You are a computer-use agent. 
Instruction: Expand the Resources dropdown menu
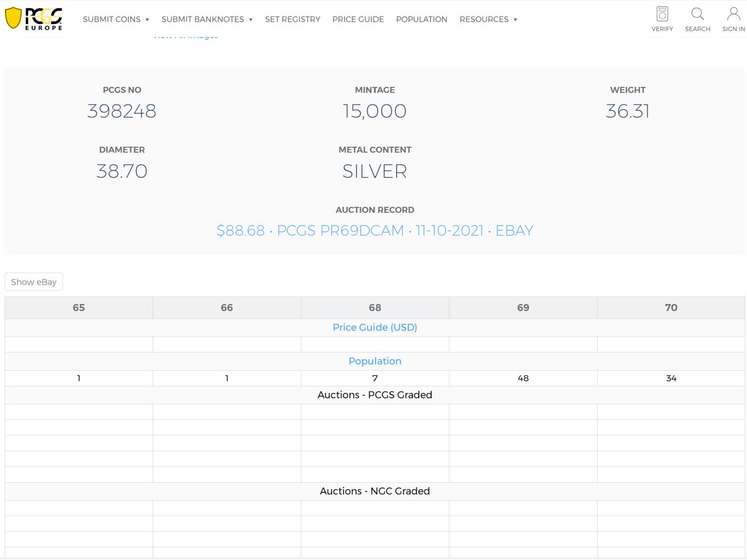tap(488, 19)
